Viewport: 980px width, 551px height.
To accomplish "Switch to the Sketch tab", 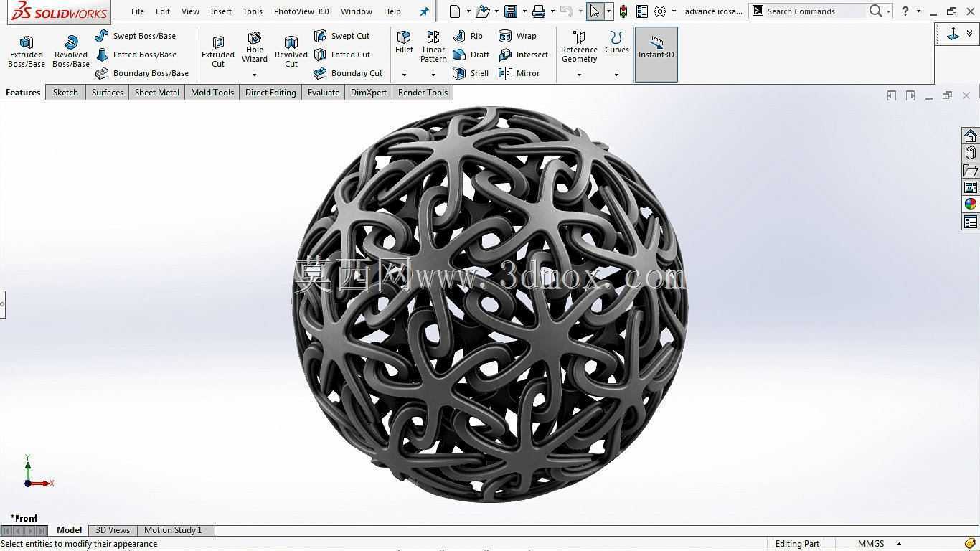I will (65, 92).
